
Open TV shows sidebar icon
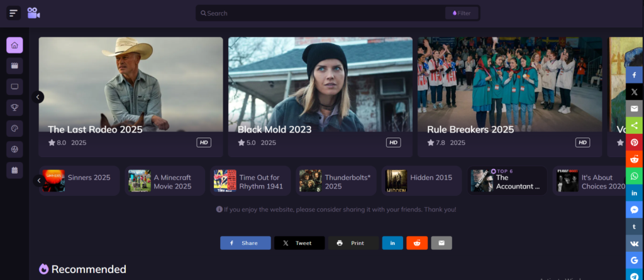[x=14, y=87]
